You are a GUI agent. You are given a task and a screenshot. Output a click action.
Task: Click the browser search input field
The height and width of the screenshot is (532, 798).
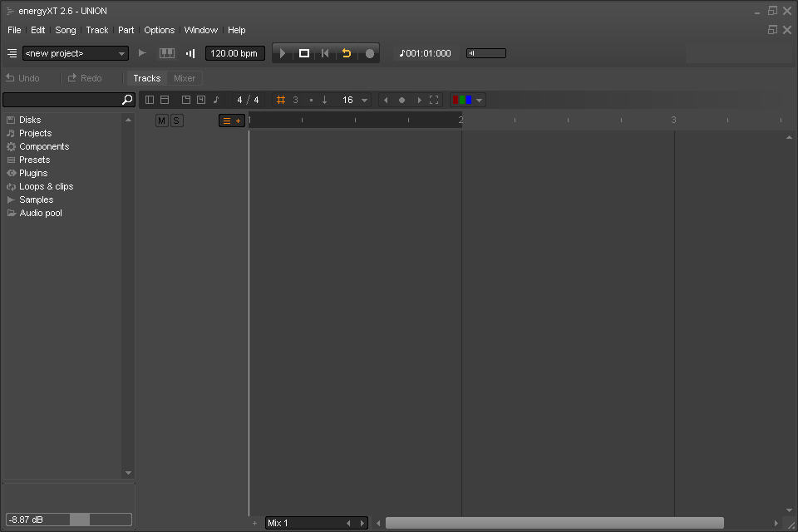pyautogui.click(x=62, y=100)
